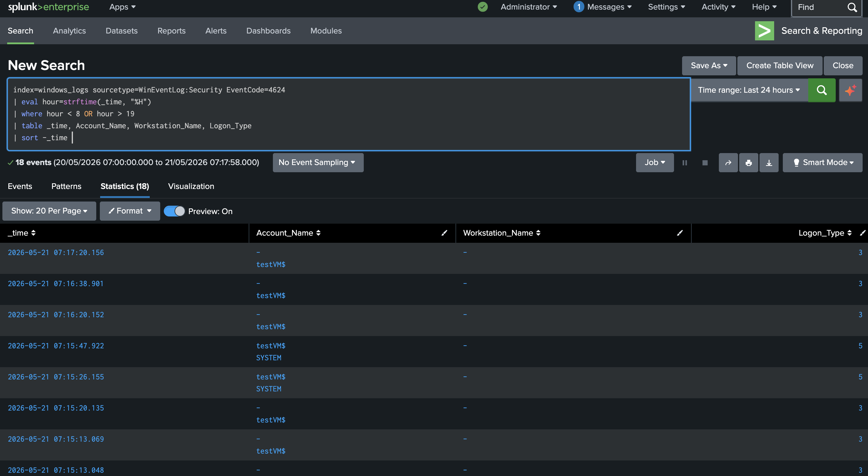The width and height of the screenshot is (868, 476).
Task: Sort by Logon_Type column arrows
Action: coord(849,233)
